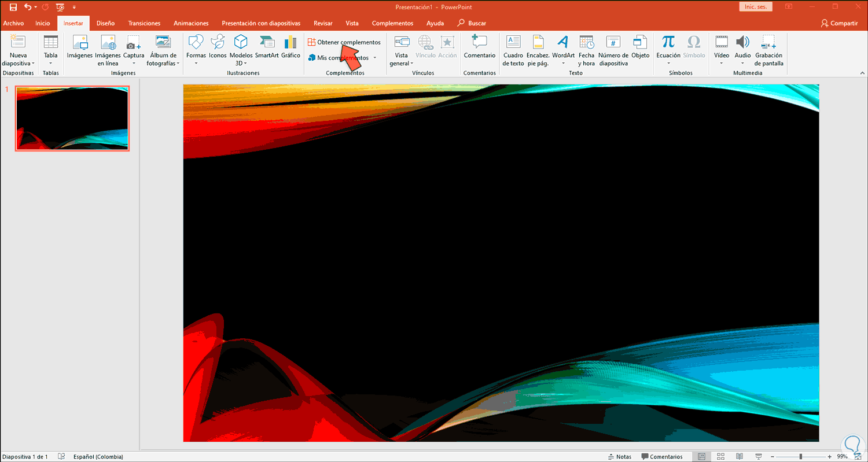This screenshot has height=462, width=868.
Task: Insert a table with Tabla icon
Action: coord(50,47)
